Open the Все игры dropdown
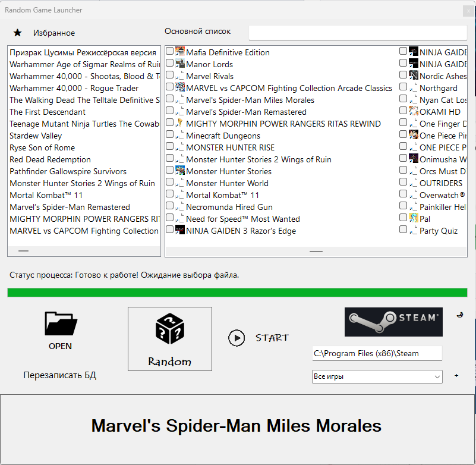 [377, 376]
